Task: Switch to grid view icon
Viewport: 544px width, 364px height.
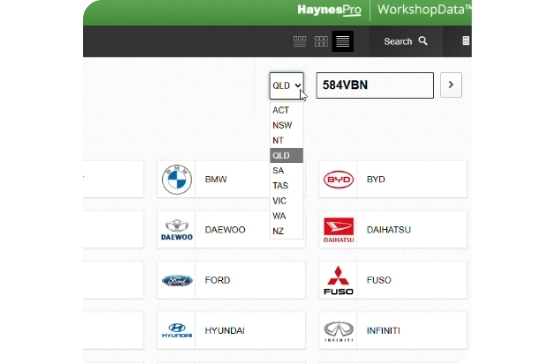Action: [x=321, y=41]
